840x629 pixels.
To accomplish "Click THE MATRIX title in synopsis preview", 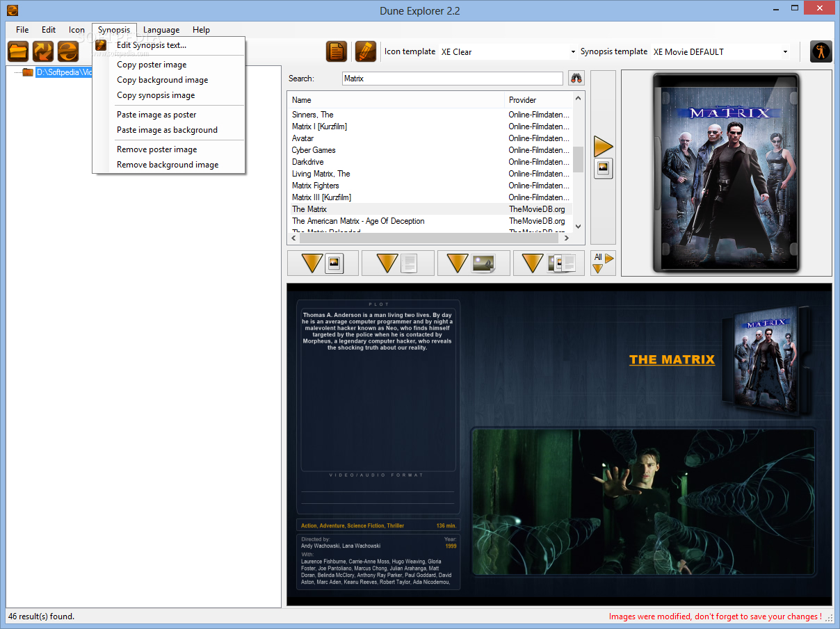I will pos(672,359).
